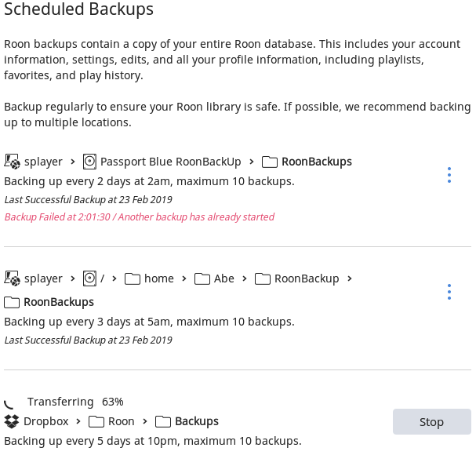Click splayer computer icon in first backup

[12, 162]
